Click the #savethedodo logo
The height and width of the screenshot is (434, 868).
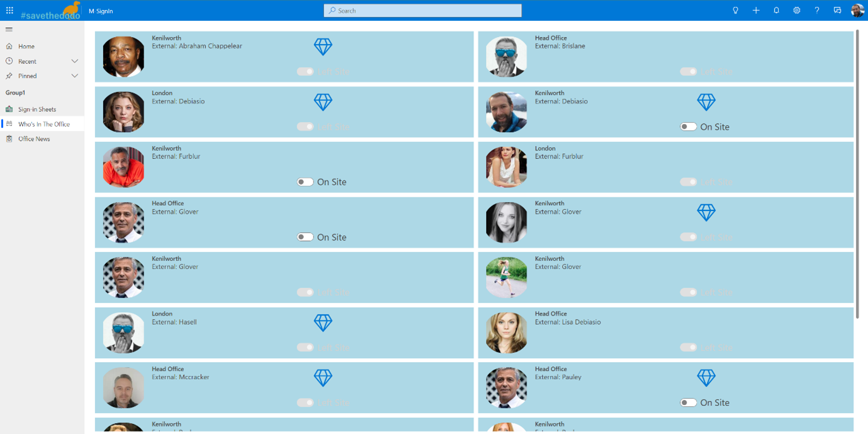click(51, 11)
